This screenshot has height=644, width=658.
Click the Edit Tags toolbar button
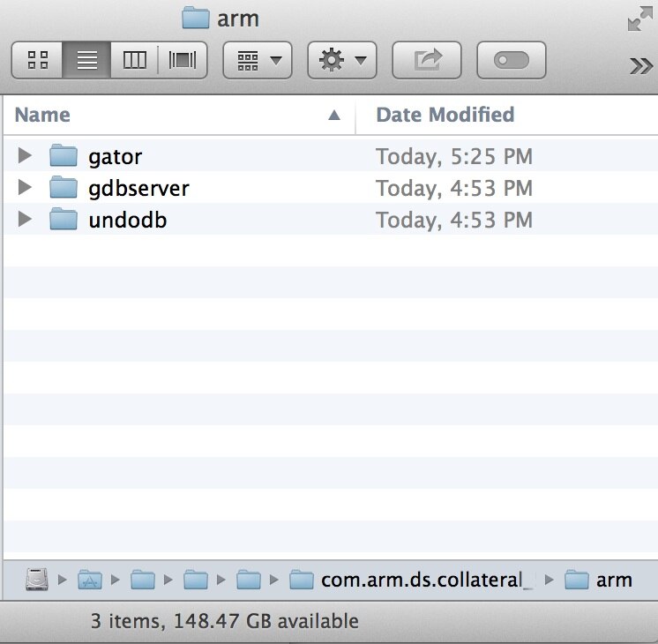click(511, 60)
